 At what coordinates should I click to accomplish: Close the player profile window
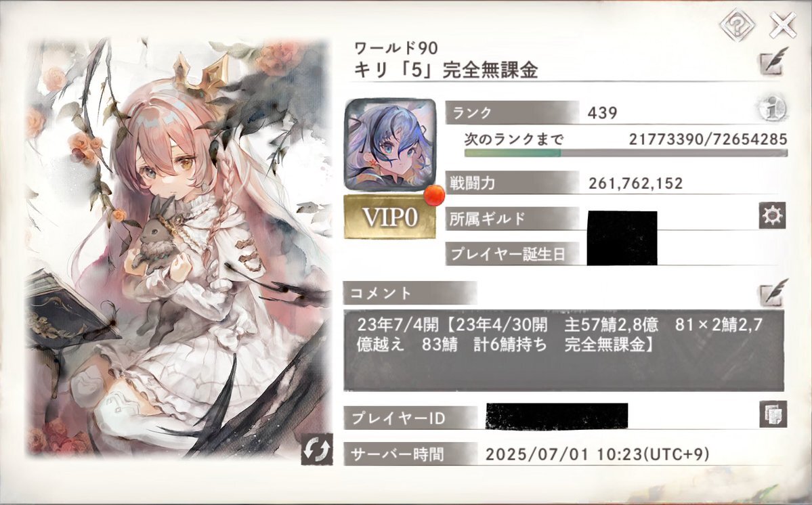[782, 25]
